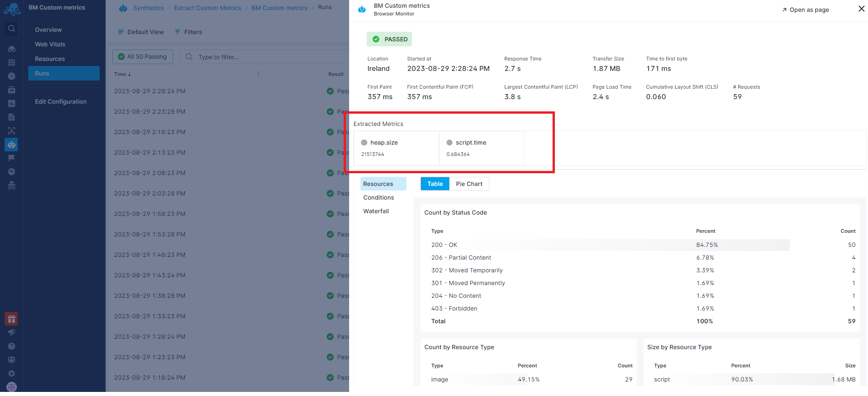Click the octopus logo in the sidebar

click(x=12, y=9)
